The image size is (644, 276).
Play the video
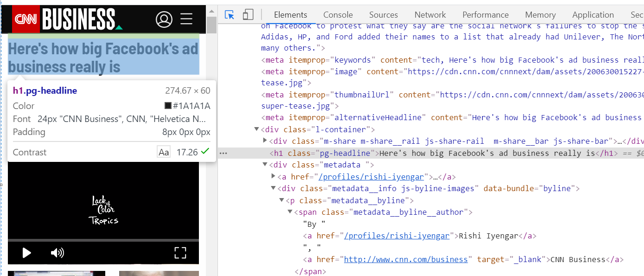click(x=26, y=253)
